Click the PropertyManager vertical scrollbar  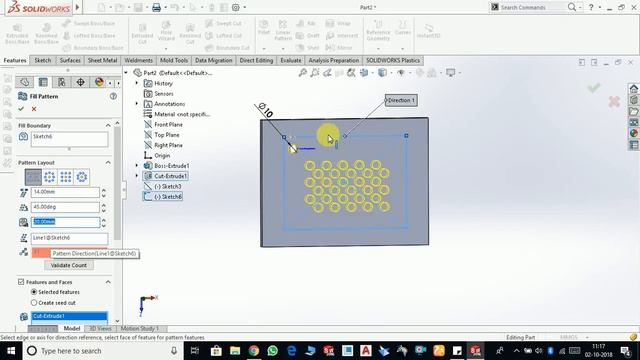point(118,184)
